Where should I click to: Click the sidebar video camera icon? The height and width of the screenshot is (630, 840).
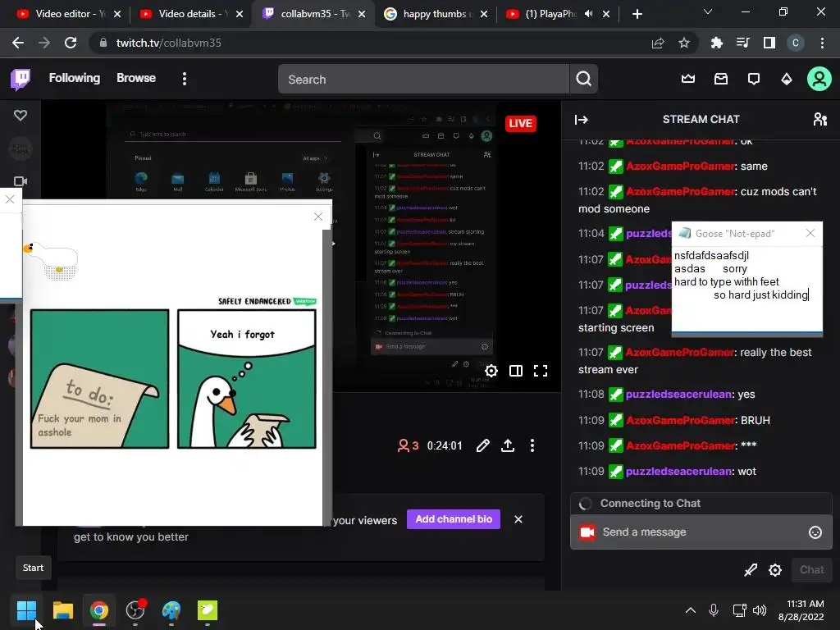click(21, 181)
